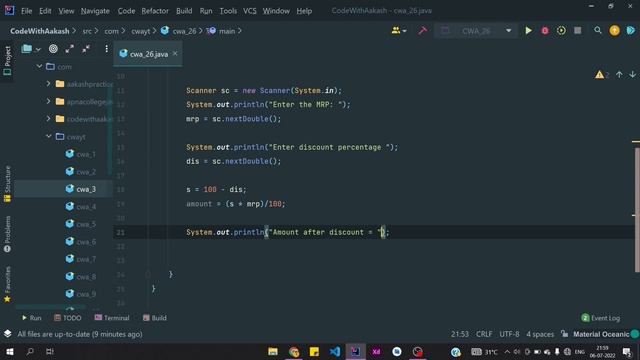Image resolution: width=640 pixels, height=360 pixels.
Task: Toggle read-only lock icon in status bar
Action: 564,334
